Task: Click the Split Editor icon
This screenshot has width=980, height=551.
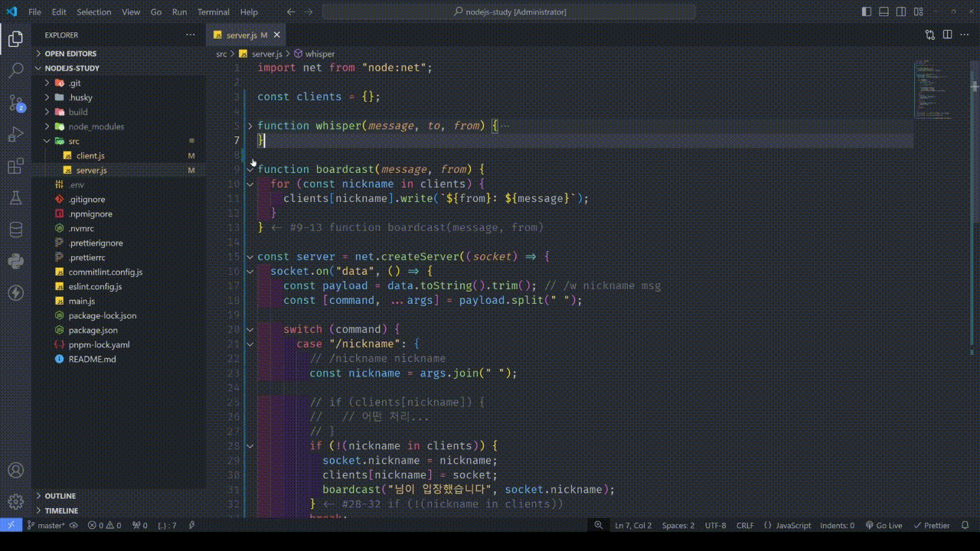Action: (x=947, y=35)
